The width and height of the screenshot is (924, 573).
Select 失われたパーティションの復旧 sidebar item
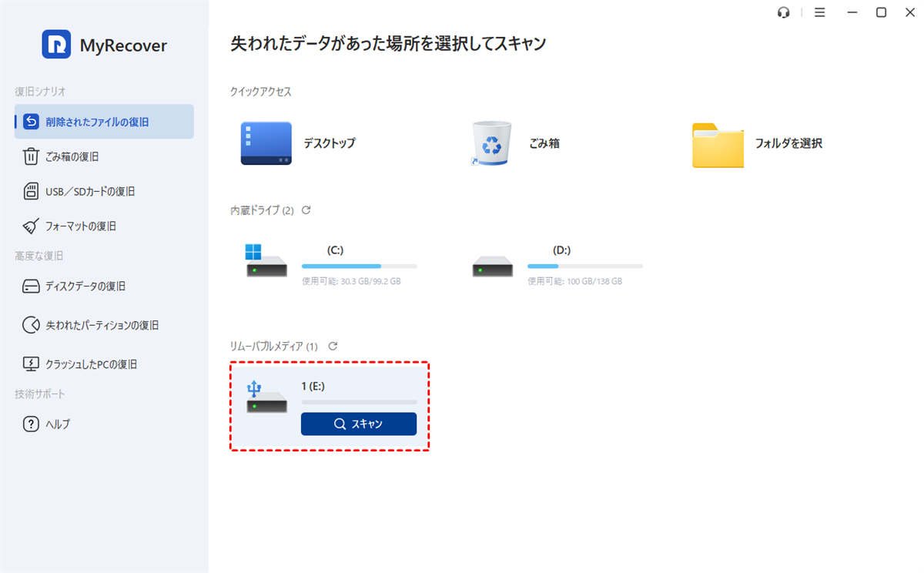click(104, 325)
